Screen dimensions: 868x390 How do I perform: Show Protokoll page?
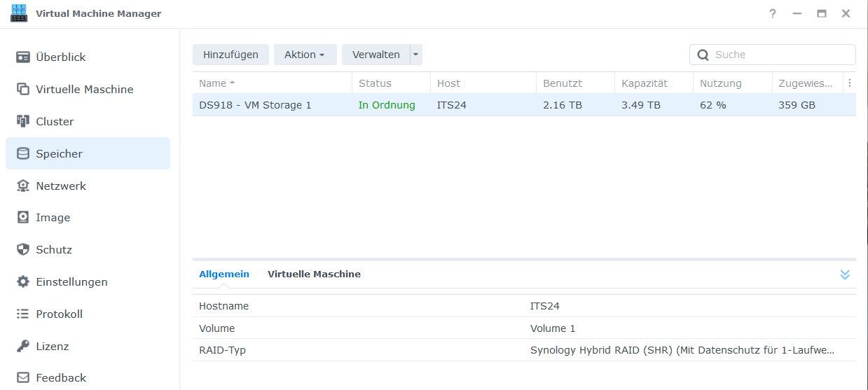click(x=88, y=314)
